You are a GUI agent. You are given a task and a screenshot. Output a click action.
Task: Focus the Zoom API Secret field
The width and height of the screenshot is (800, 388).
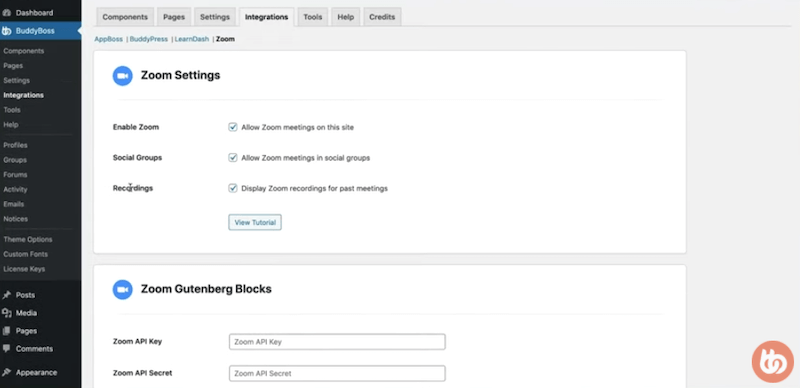[337, 374]
